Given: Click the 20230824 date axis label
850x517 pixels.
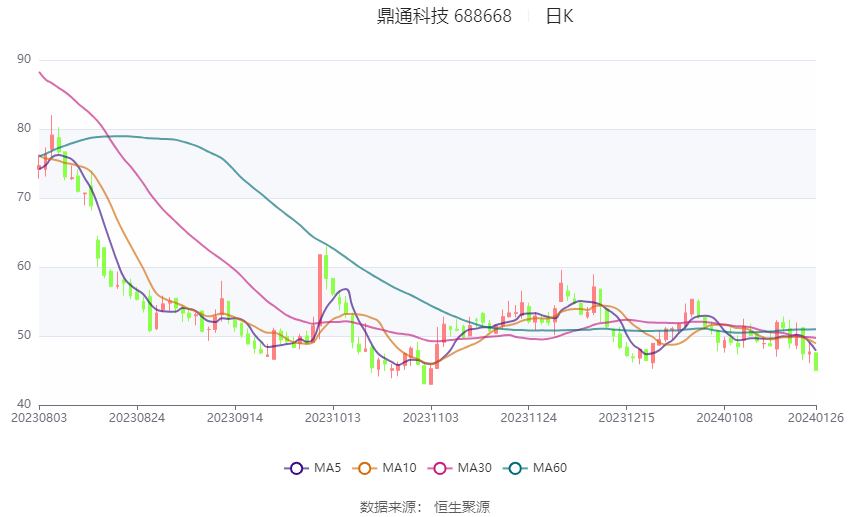Looking at the screenshot, I should tap(137, 418).
